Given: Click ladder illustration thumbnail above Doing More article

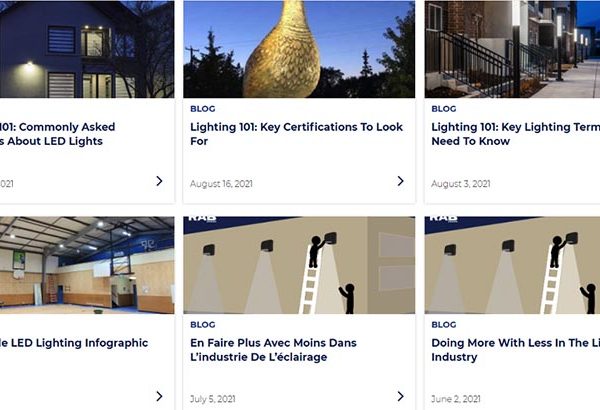Looking at the screenshot, I should click(x=512, y=265).
